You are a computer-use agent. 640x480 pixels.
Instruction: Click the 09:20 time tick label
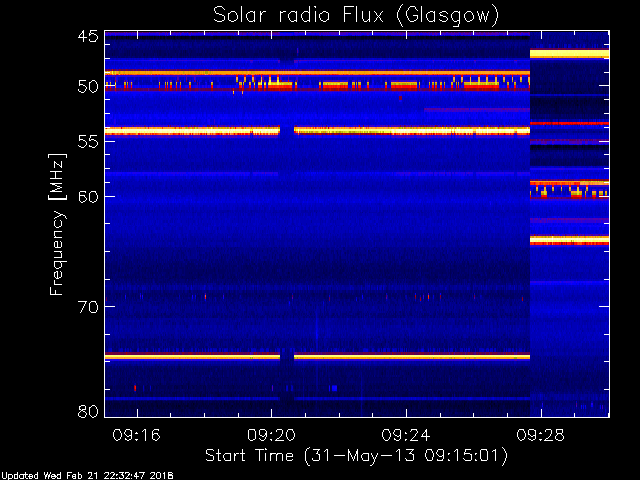[x=271, y=435]
